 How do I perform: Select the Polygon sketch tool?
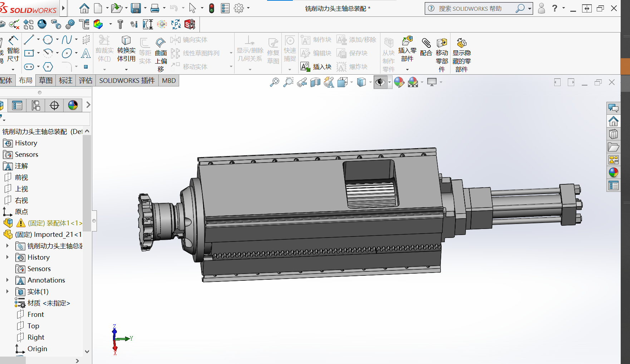48,67
